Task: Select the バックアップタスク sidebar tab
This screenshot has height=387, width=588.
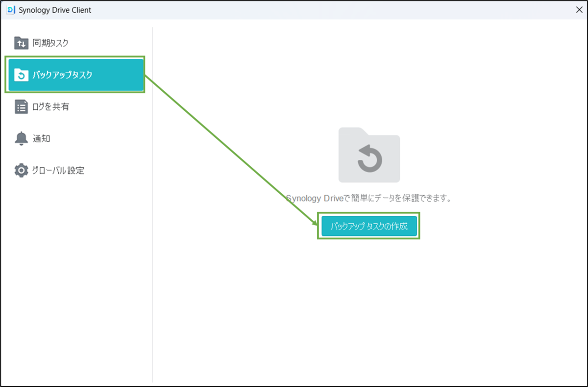Action: pyautogui.click(x=76, y=75)
